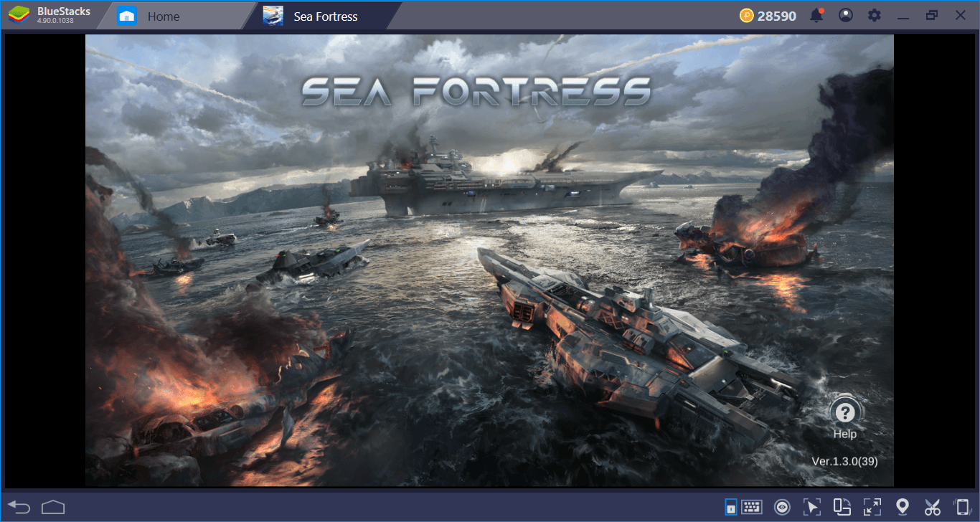Toggle the keyboard controls lock icon

point(730,507)
